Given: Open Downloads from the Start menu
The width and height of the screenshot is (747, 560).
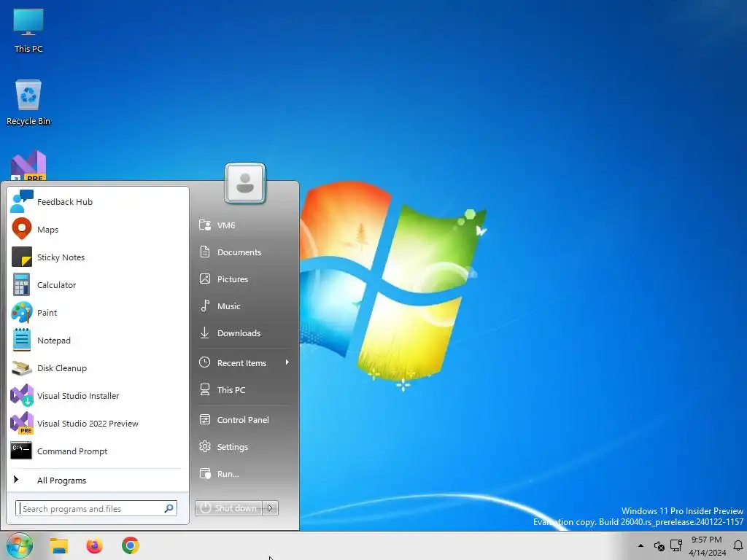Looking at the screenshot, I should tap(244, 332).
